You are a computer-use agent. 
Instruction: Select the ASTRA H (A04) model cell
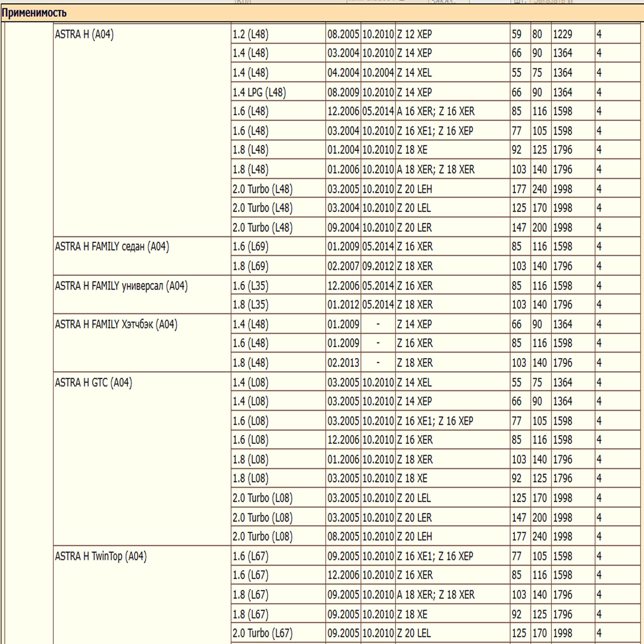(84, 35)
